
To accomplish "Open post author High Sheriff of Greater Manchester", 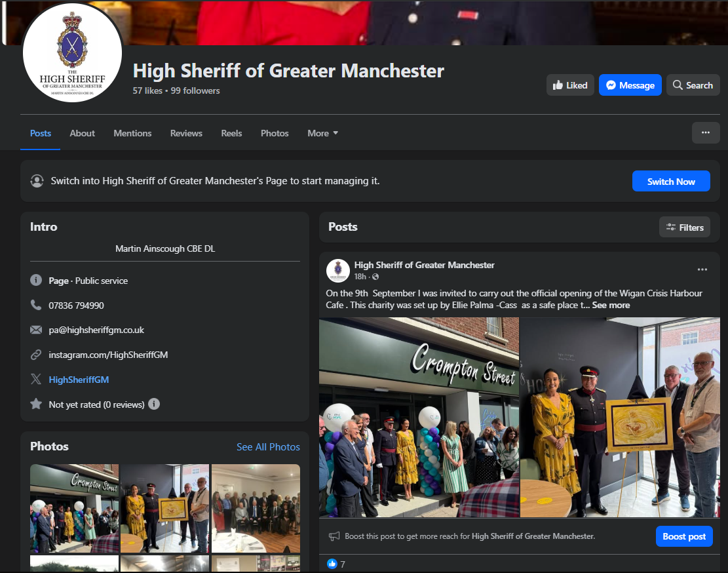I will click(424, 265).
